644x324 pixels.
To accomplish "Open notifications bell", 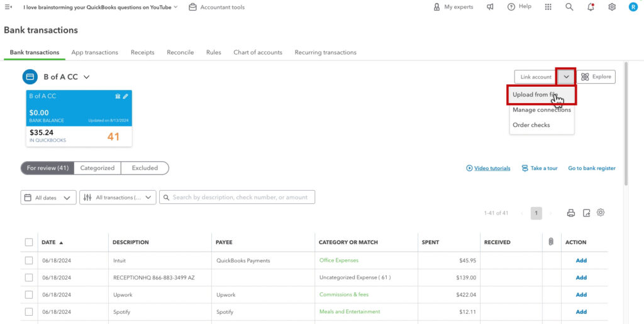I will tap(591, 7).
